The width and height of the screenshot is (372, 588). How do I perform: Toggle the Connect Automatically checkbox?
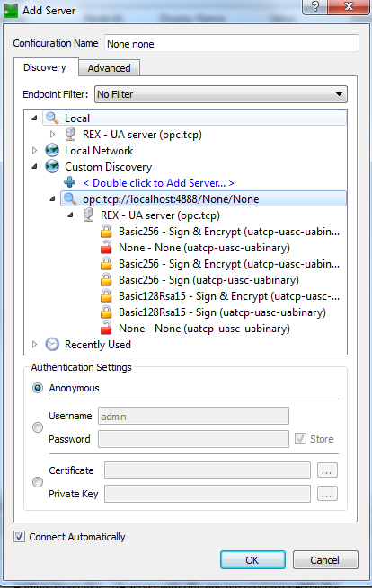click(x=19, y=536)
